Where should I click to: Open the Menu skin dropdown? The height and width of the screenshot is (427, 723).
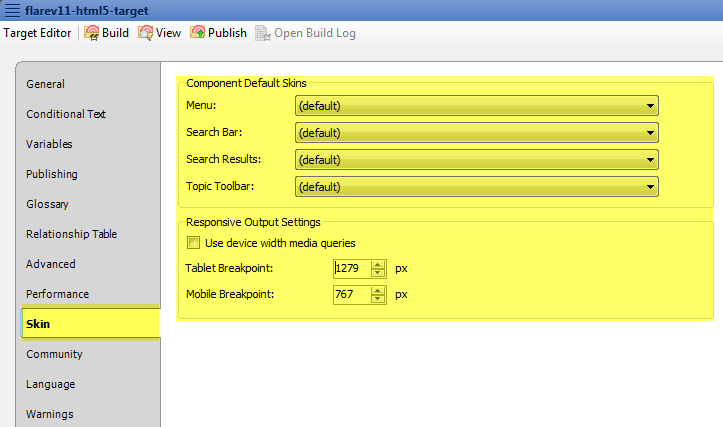coord(476,106)
